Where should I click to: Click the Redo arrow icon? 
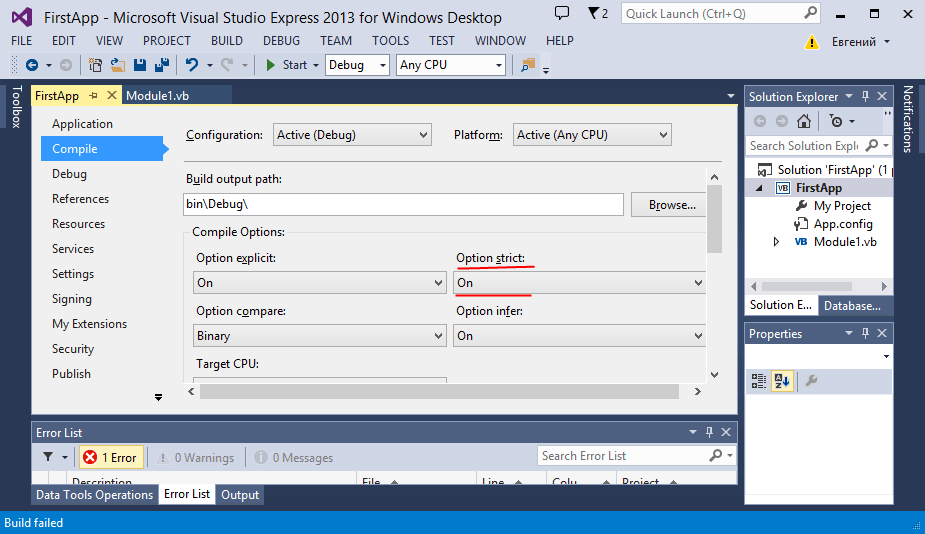click(x=227, y=65)
